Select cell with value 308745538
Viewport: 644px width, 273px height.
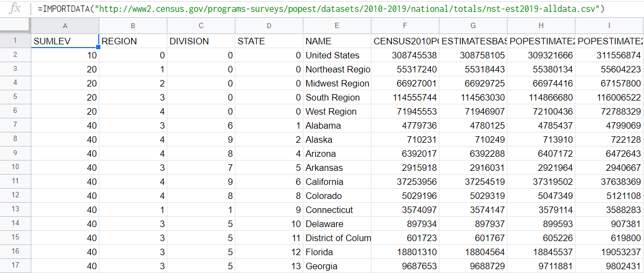tap(405, 56)
